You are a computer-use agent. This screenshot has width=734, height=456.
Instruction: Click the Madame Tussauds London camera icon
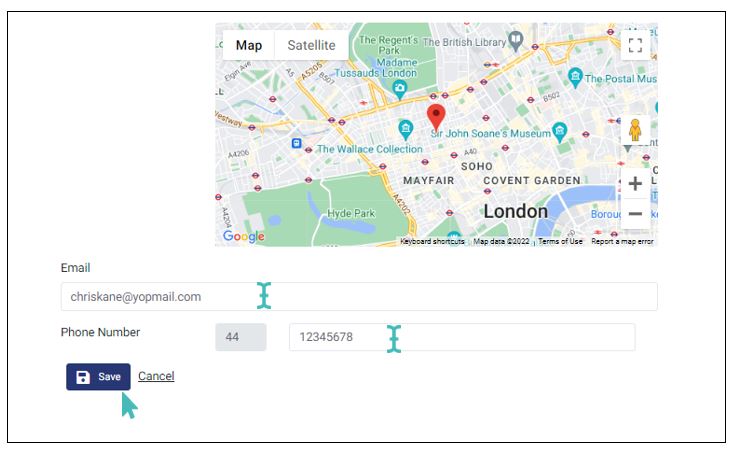point(399,89)
